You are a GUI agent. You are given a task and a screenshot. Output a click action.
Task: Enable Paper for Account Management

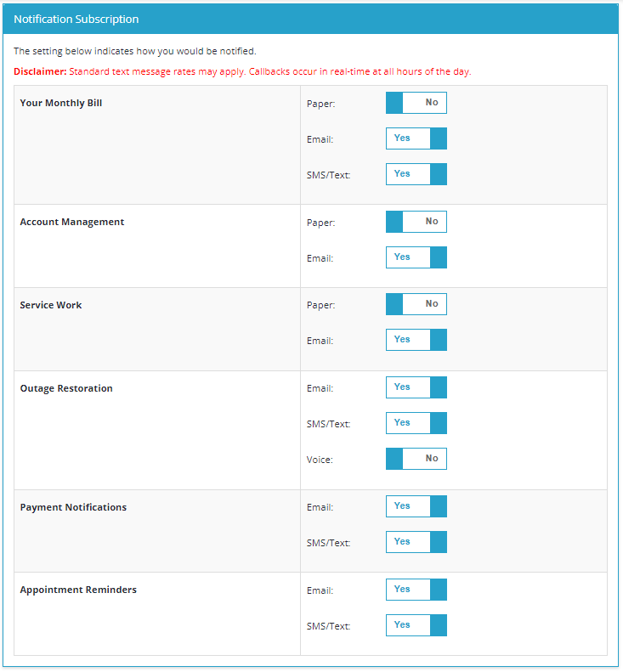click(416, 222)
